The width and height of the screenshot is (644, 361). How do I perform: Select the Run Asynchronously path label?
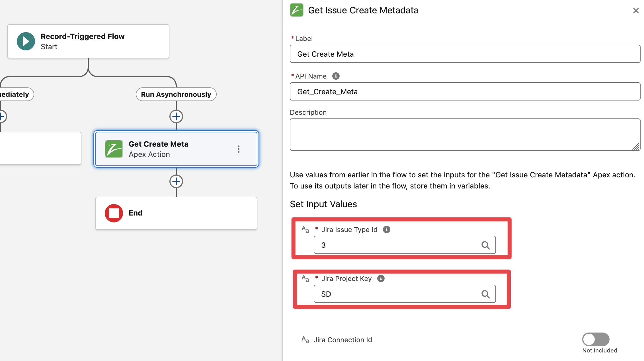click(176, 94)
